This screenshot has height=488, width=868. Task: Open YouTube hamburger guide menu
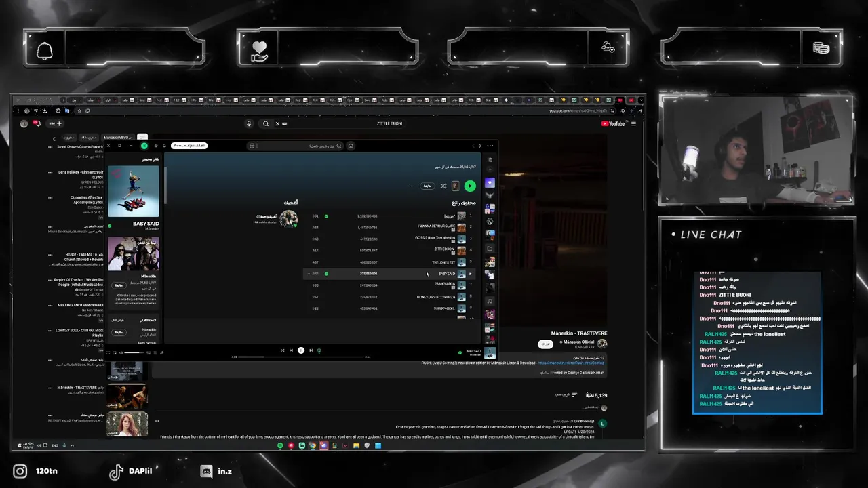[x=633, y=123]
